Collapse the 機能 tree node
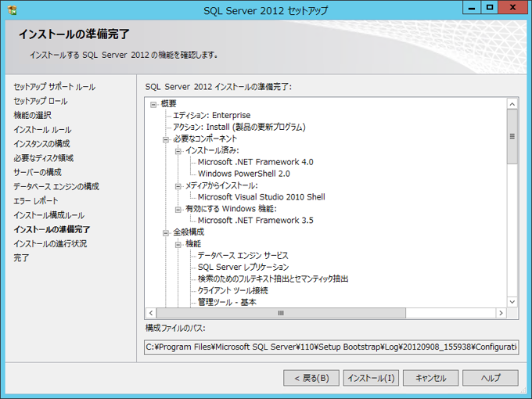 (x=178, y=245)
